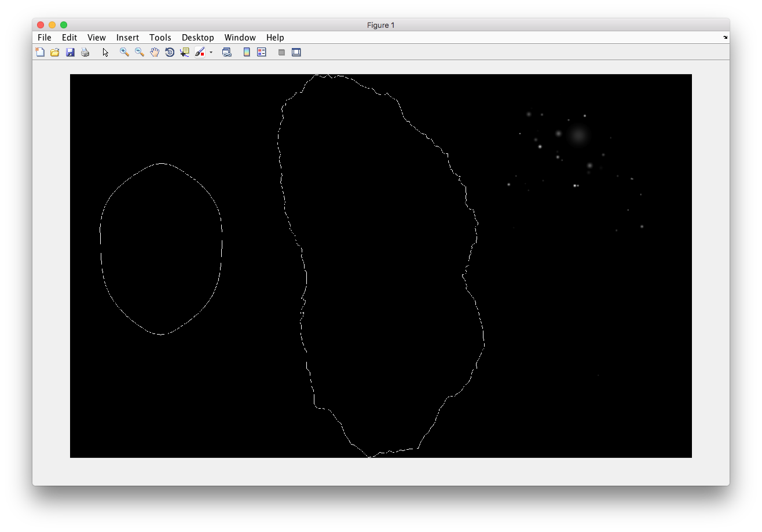762x532 pixels.
Task: Toggle the Edit Plot arrow tool
Action: pyautogui.click(x=105, y=52)
